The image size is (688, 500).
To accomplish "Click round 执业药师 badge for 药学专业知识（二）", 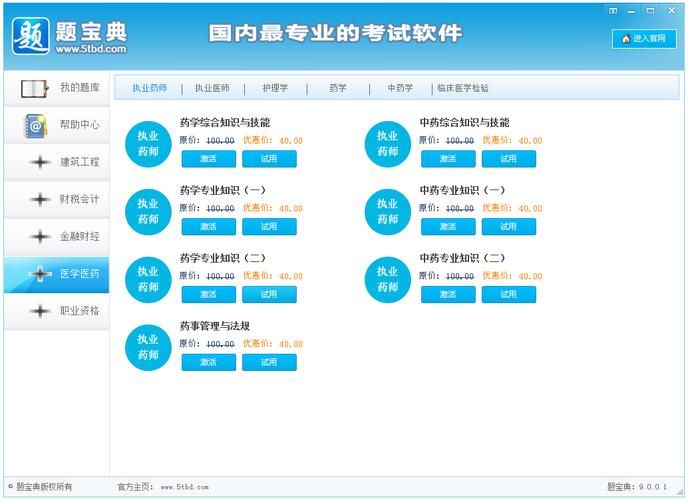I will pos(148,279).
